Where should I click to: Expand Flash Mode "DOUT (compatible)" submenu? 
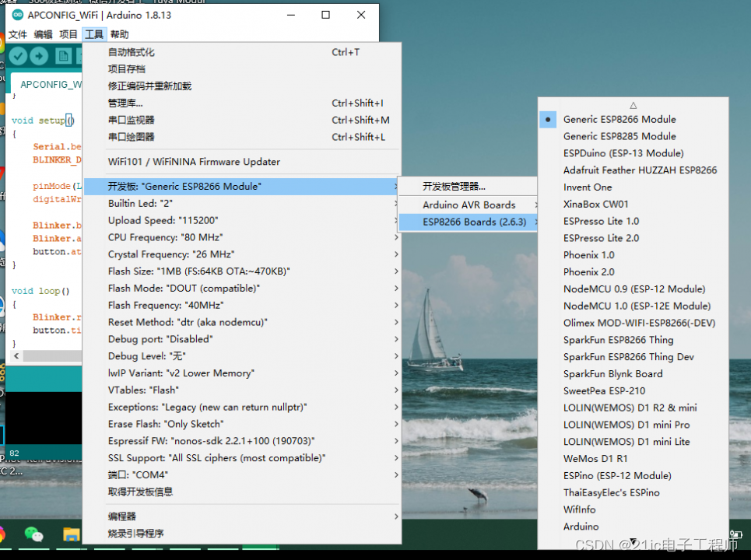[242, 288]
